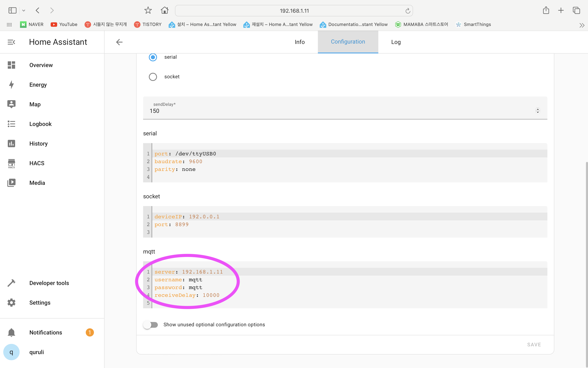Open Overview in the sidebar
Image resolution: width=588 pixels, height=368 pixels.
pyautogui.click(x=52, y=65)
